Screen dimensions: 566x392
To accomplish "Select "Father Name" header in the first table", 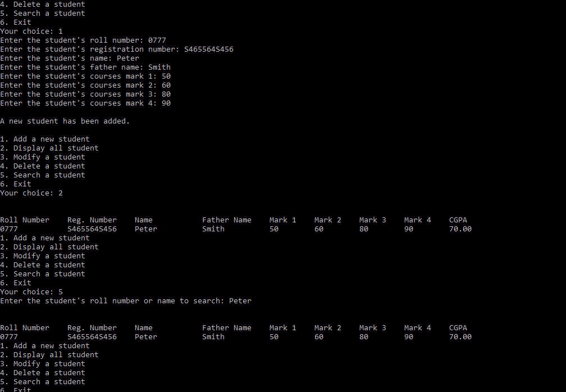I will [227, 220].
